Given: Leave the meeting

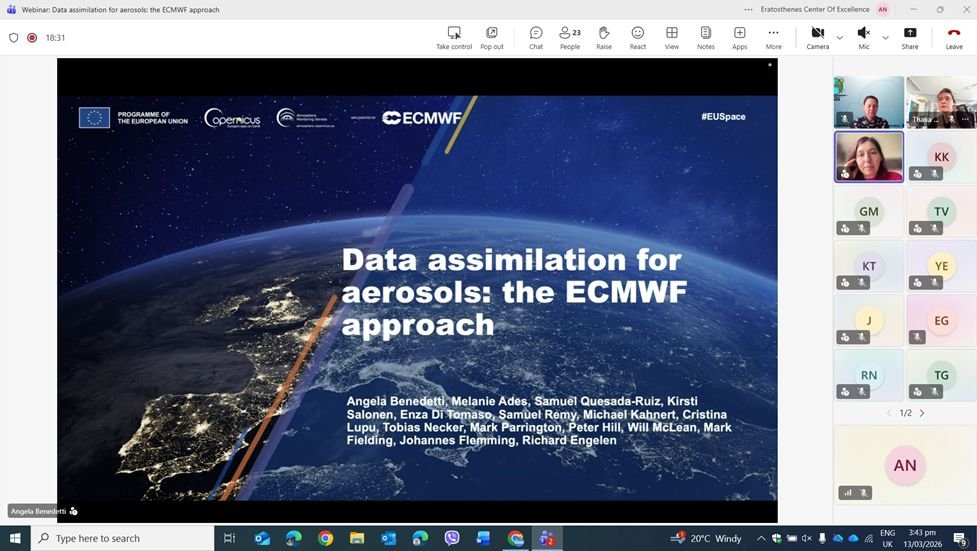Looking at the screenshot, I should click(954, 37).
